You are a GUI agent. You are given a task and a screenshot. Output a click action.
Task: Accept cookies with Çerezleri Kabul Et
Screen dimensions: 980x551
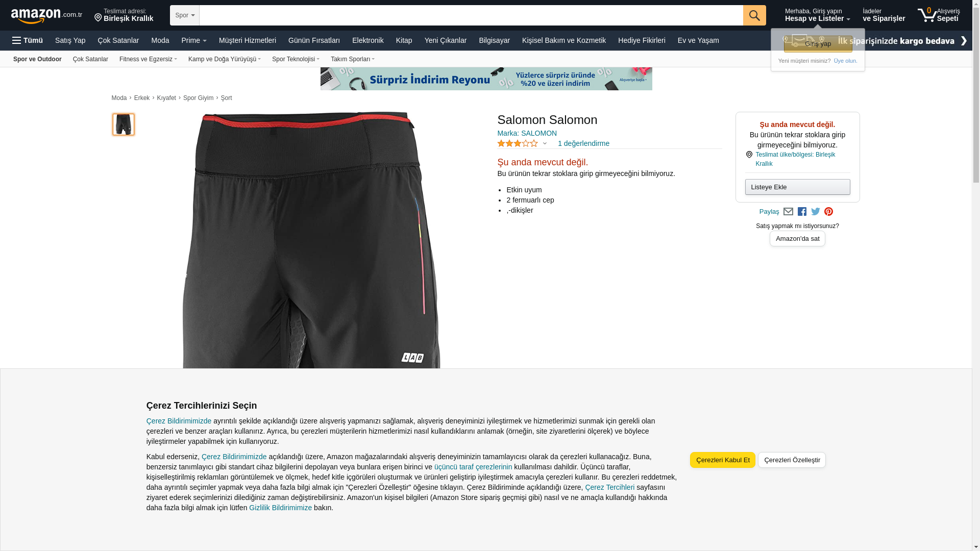click(723, 460)
